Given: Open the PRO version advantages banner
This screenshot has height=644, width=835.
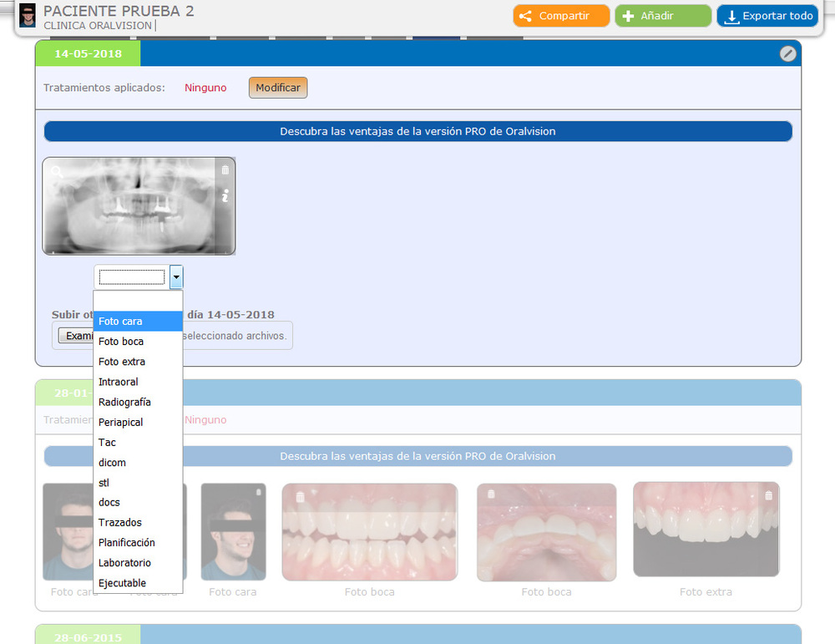Looking at the screenshot, I should tap(417, 131).
